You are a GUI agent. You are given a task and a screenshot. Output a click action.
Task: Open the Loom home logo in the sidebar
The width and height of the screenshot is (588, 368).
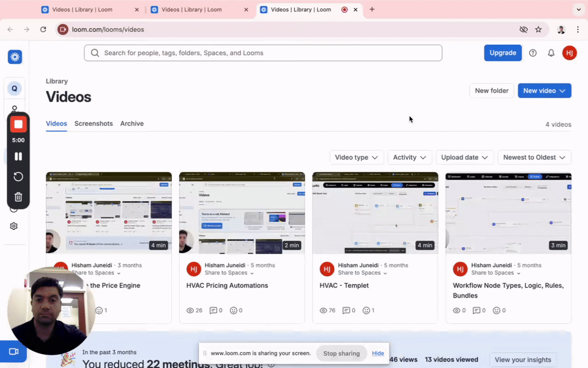click(15, 57)
